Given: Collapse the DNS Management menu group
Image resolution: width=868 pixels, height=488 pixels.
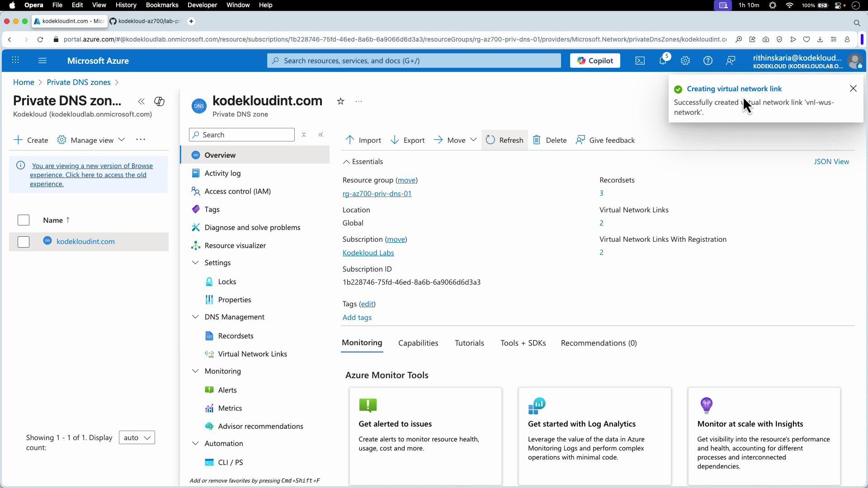Looking at the screenshot, I should [195, 317].
